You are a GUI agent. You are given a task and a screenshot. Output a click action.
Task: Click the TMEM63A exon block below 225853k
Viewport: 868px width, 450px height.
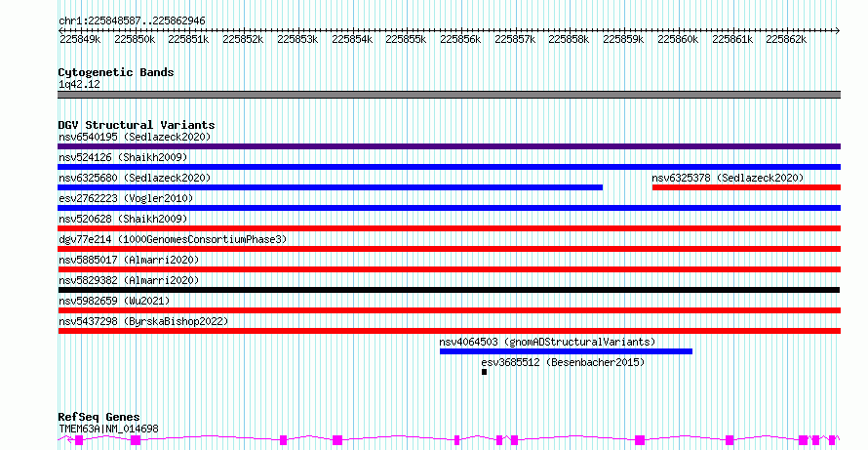(x=284, y=440)
